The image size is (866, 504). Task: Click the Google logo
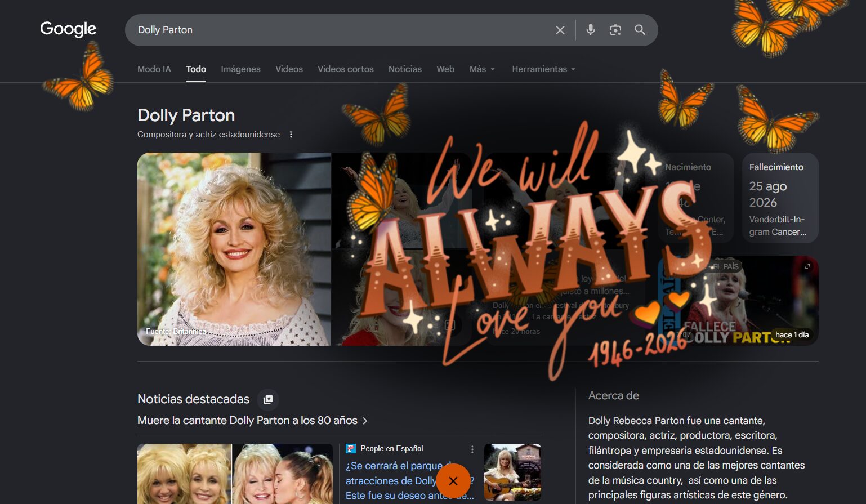68,29
